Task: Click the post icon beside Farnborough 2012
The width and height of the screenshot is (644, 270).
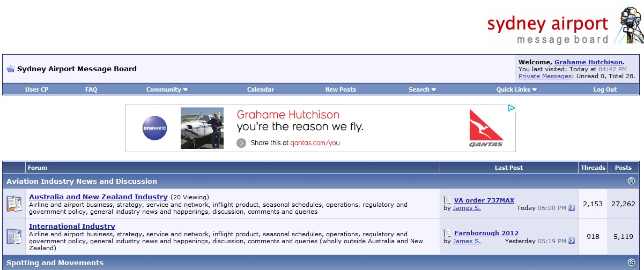Action: click(447, 233)
